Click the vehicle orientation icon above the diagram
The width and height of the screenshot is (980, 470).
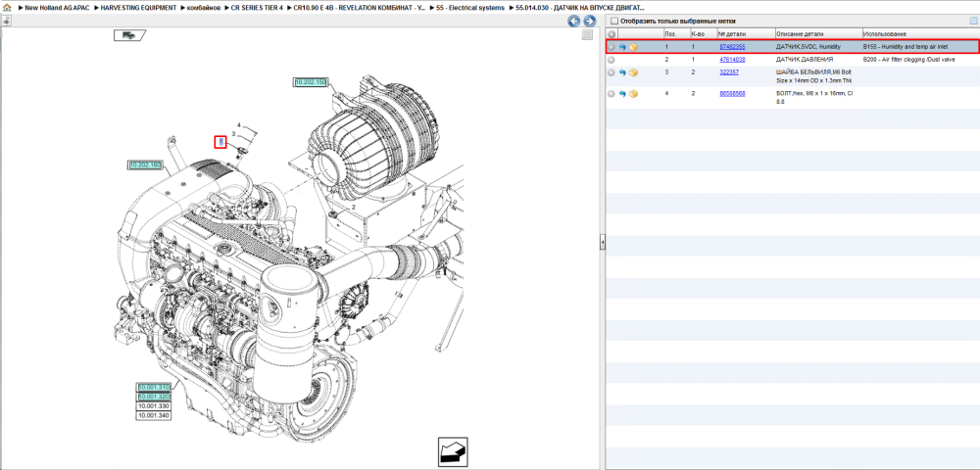129,35
